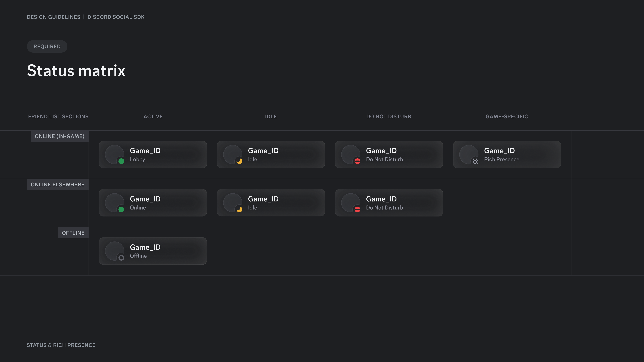This screenshot has width=644, height=362.
Task: Expand the ACTIVE column header
Action: [153, 116]
